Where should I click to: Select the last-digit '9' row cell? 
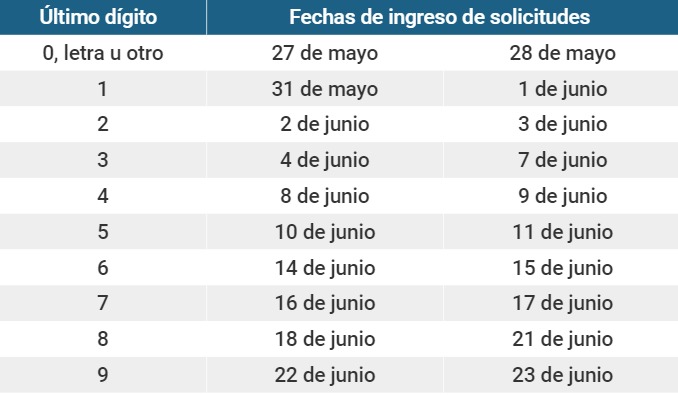pyautogui.click(x=103, y=375)
